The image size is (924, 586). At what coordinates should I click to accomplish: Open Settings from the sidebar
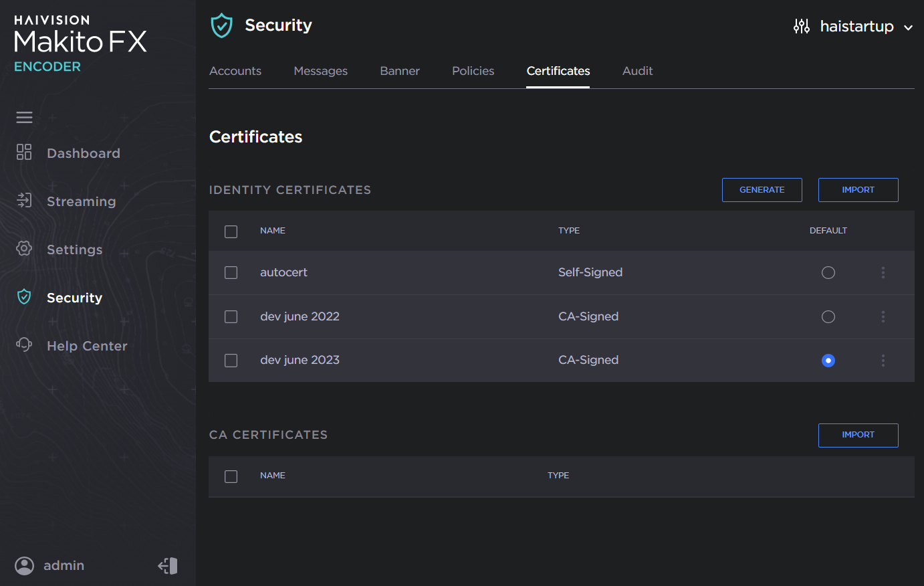point(74,249)
